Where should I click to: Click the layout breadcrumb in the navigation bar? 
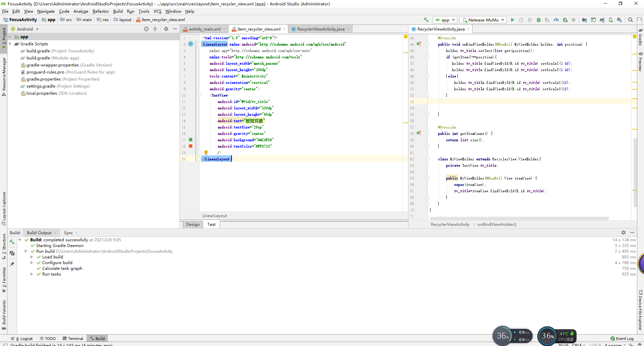click(122, 20)
